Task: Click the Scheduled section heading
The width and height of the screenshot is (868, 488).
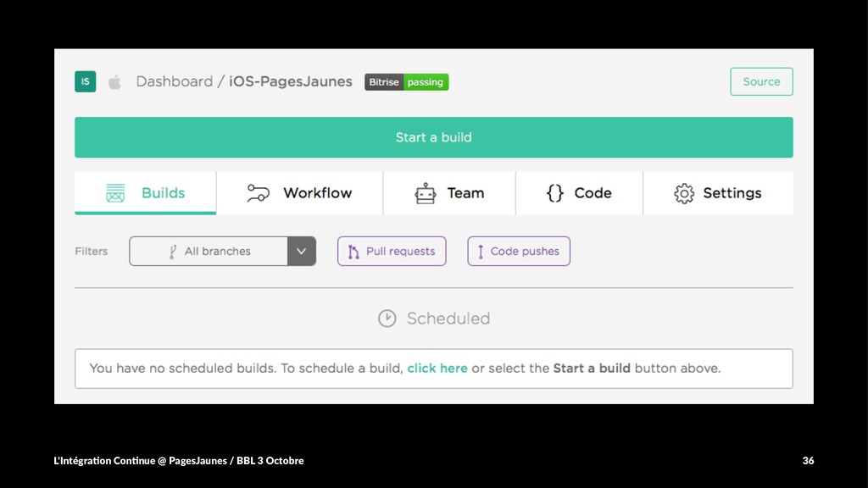Action: coord(448,319)
